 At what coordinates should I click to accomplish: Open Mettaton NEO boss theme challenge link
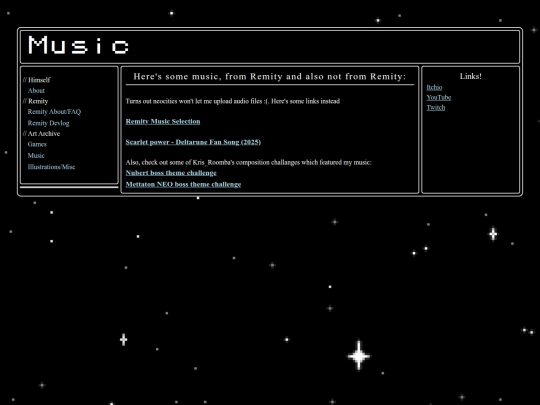point(183,184)
